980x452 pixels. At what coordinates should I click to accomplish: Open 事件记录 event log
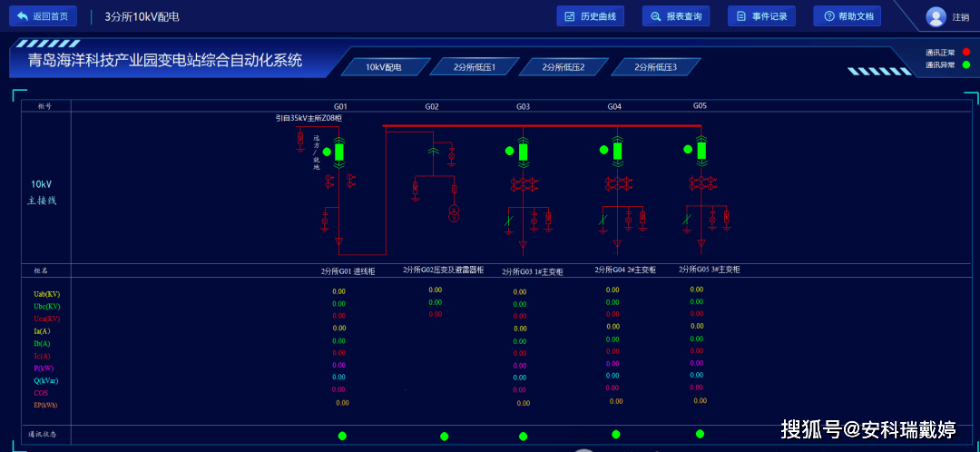(x=762, y=16)
